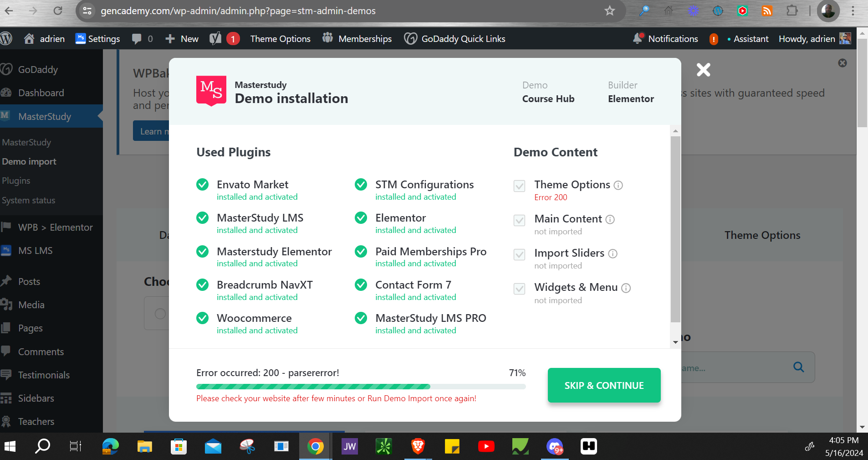
Task: Click the address bar URL field
Action: coord(351,10)
